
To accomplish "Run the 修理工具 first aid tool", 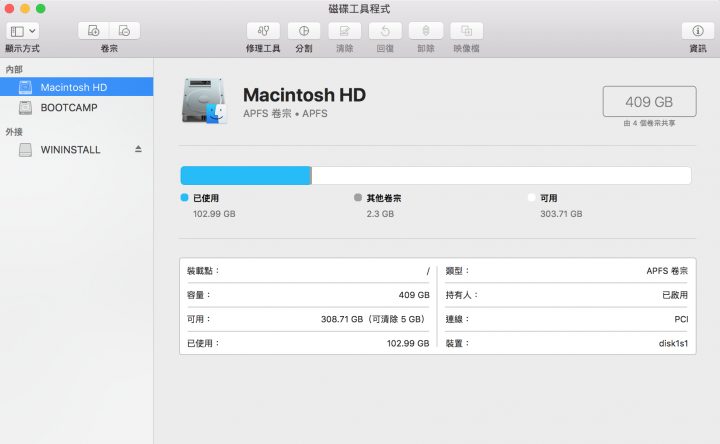I will pyautogui.click(x=263, y=31).
